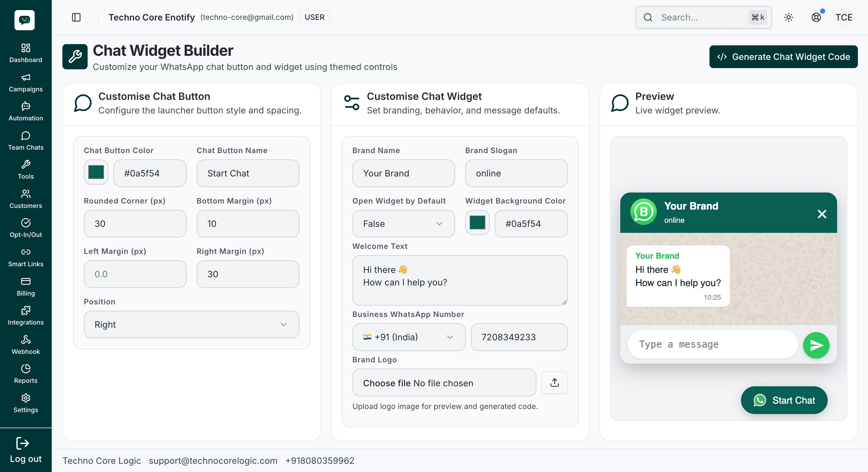This screenshot has height=472, width=868.
Task: Toggle the sidebar panel icon
Action: (x=77, y=17)
